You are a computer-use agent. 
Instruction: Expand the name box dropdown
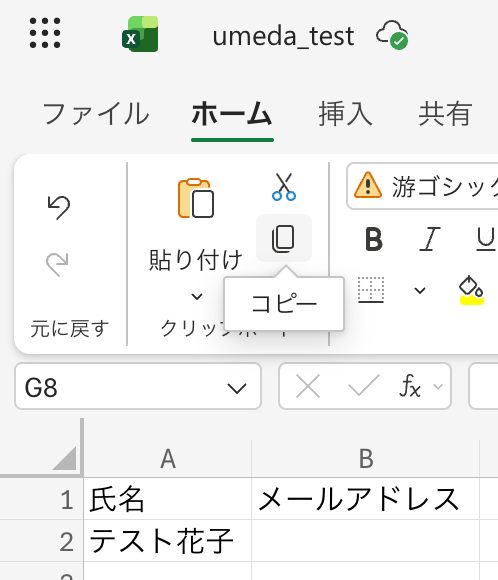236,388
